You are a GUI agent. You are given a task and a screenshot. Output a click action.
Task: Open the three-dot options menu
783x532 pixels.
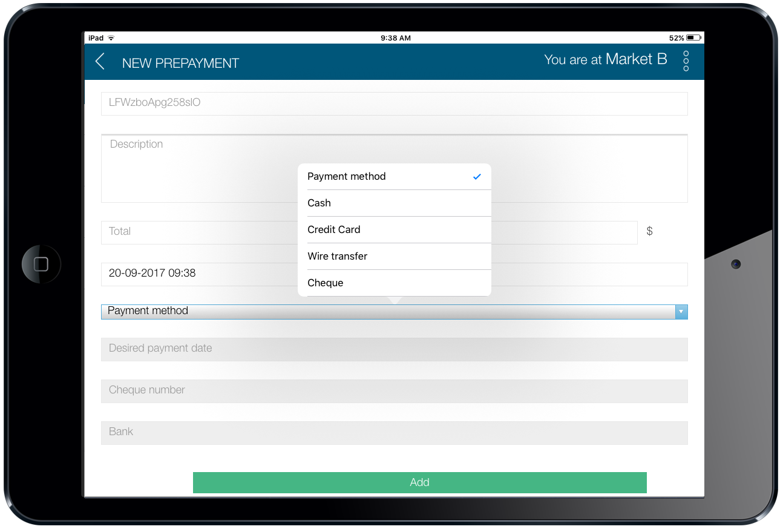(x=686, y=61)
